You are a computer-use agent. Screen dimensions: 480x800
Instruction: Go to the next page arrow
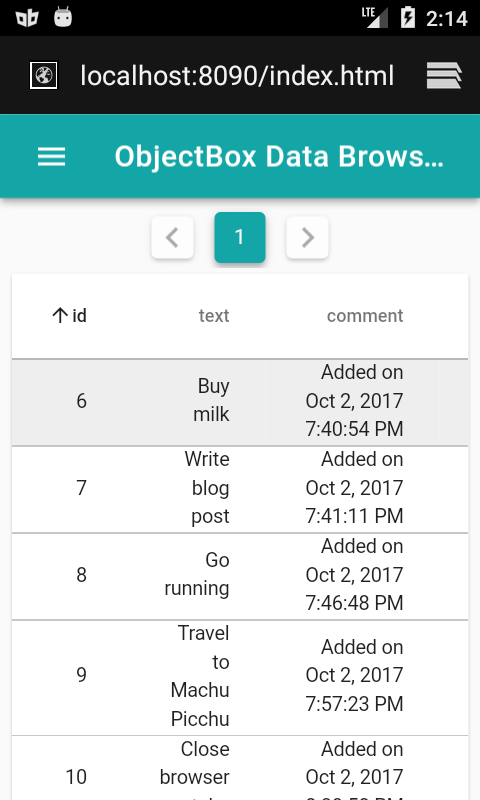click(307, 237)
